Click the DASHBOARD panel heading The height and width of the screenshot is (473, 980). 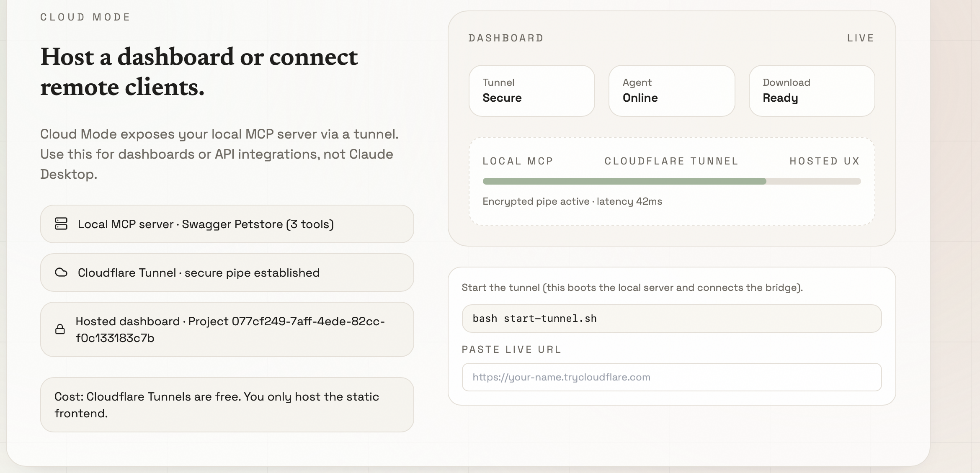point(506,38)
